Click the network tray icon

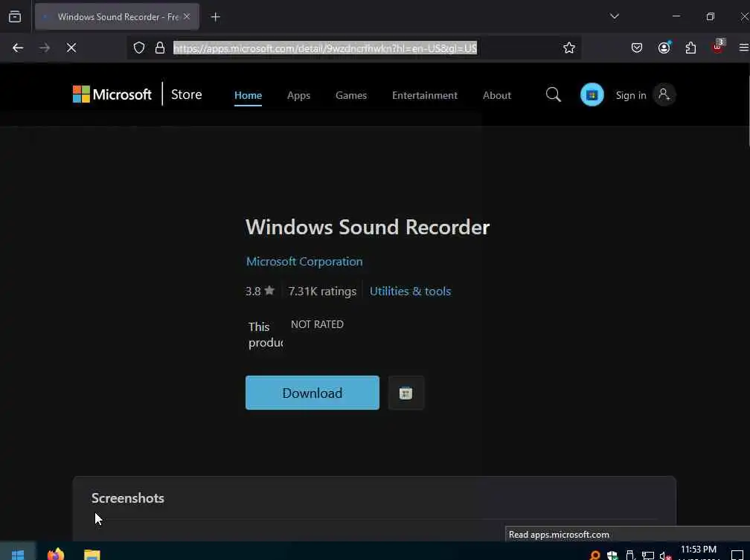(647, 556)
